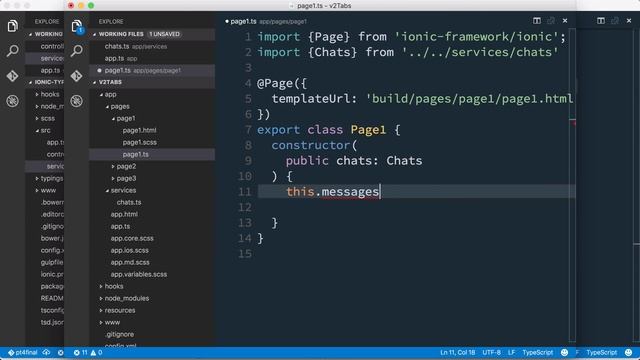Open chats.ts under services folder
Viewport: 640px width, 360px height.
129,202
